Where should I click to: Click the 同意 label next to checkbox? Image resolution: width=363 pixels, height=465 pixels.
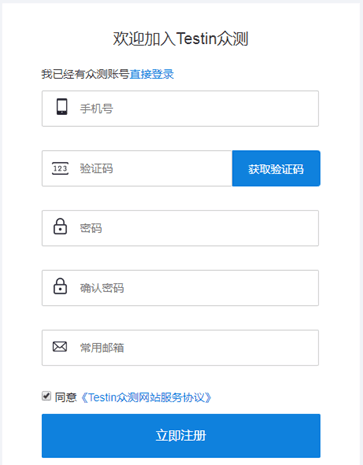point(66,397)
